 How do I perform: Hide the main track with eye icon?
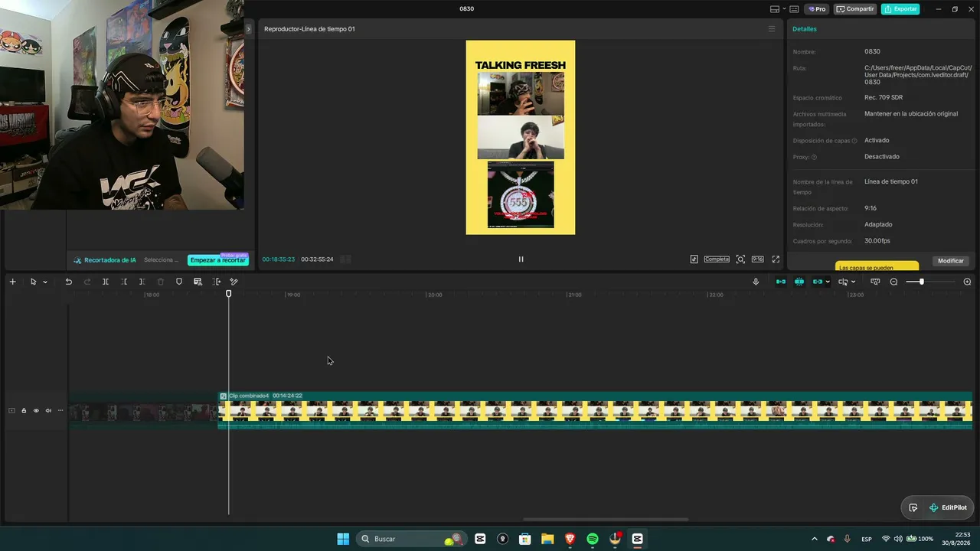36,411
